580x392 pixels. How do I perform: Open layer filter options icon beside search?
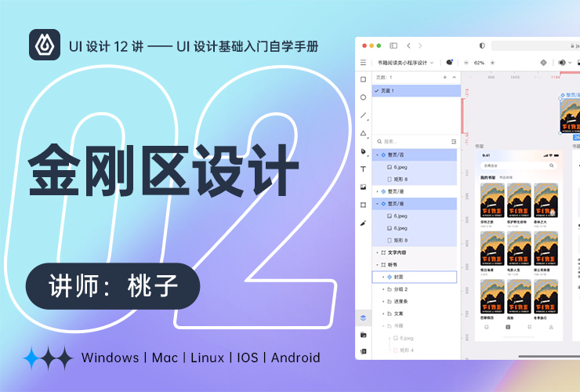pyautogui.click(x=454, y=141)
